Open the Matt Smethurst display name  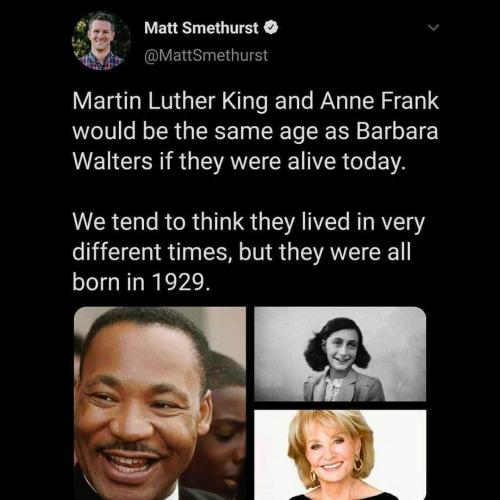(201, 28)
